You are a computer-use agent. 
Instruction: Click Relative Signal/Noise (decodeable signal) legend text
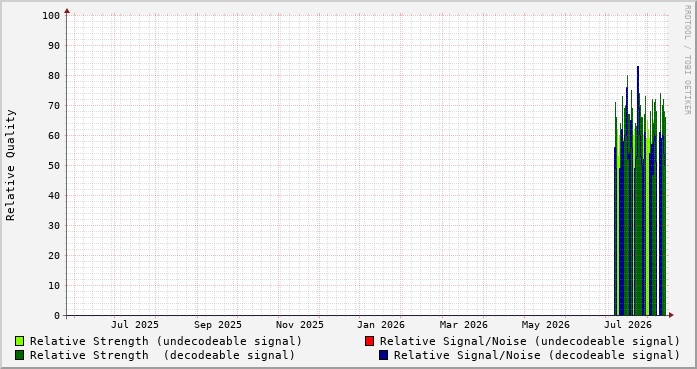coord(537,355)
